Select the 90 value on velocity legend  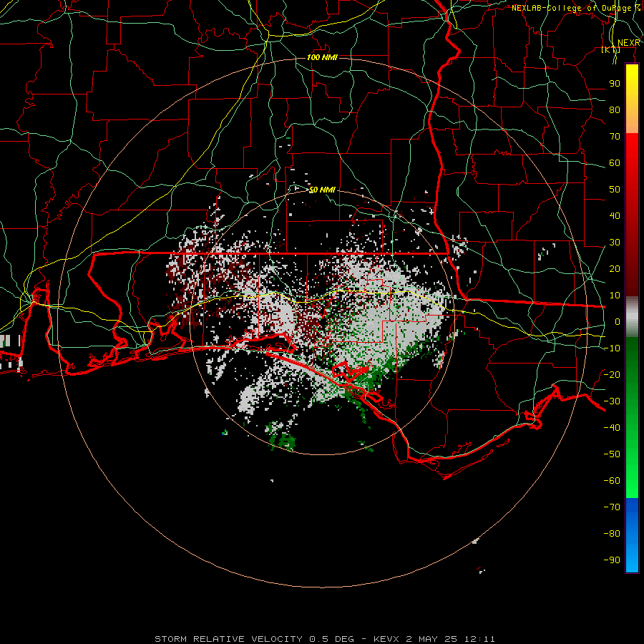point(615,84)
